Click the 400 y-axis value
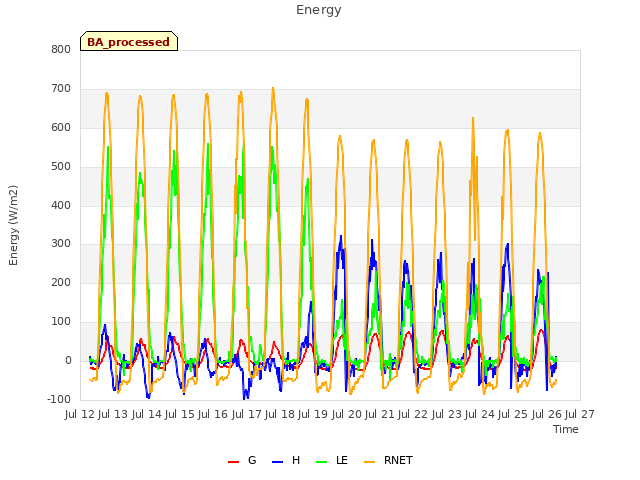This screenshot has width=640, height=480. click(61, 205)
